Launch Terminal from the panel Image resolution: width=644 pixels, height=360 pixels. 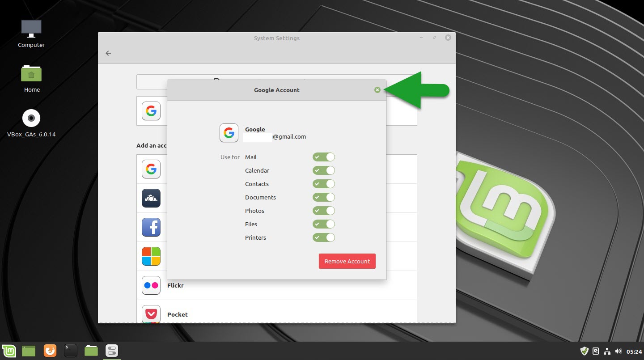coord(71,351)
